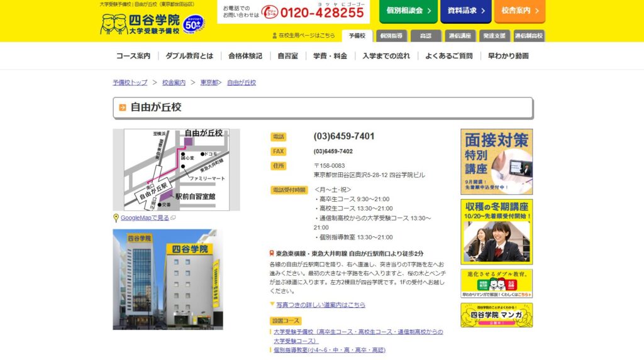Click the 面接対策 特別講座 banner
644x360 pixels.
496,161
